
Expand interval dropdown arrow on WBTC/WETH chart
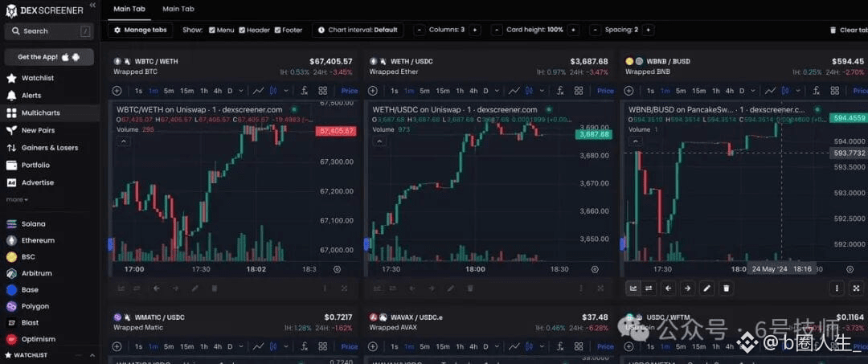pyautogui.click(x=242, y=91)
